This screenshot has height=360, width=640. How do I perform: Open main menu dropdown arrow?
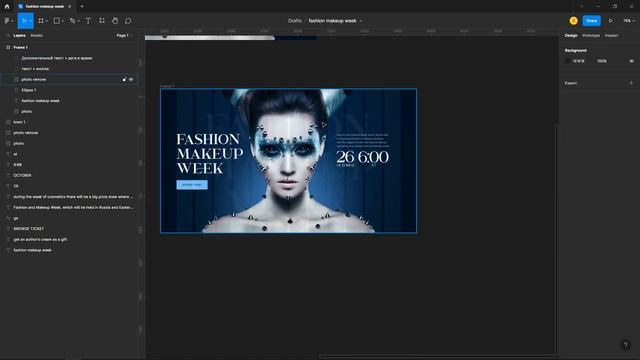pyautogui.click(x=12, y=21)
